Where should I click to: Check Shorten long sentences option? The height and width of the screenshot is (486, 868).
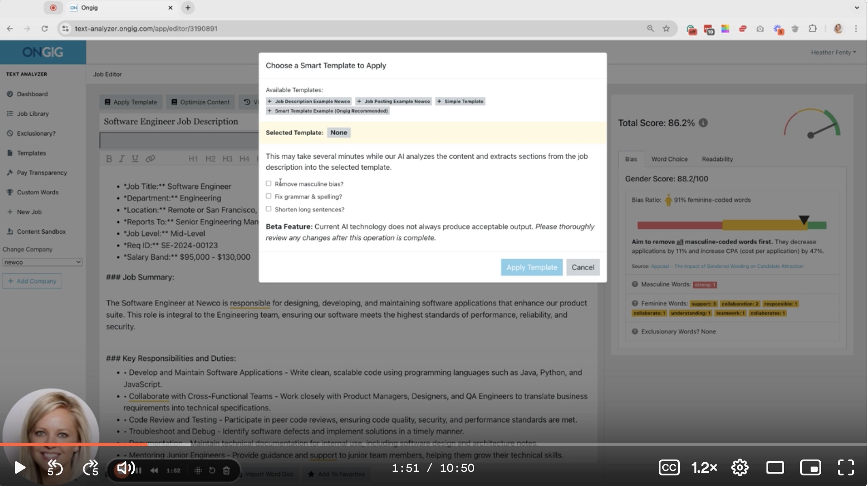pyautogui.click(x=268, y=209)
